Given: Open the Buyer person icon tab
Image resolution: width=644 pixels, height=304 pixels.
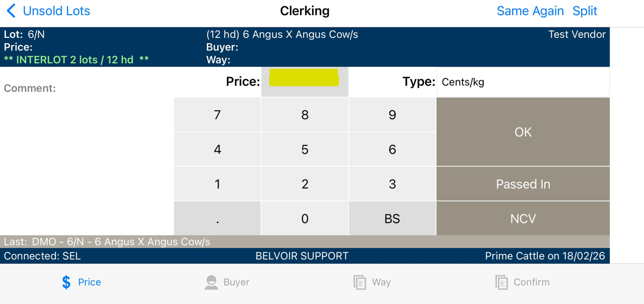Looking at the screenshot, I should click(212, 282).
